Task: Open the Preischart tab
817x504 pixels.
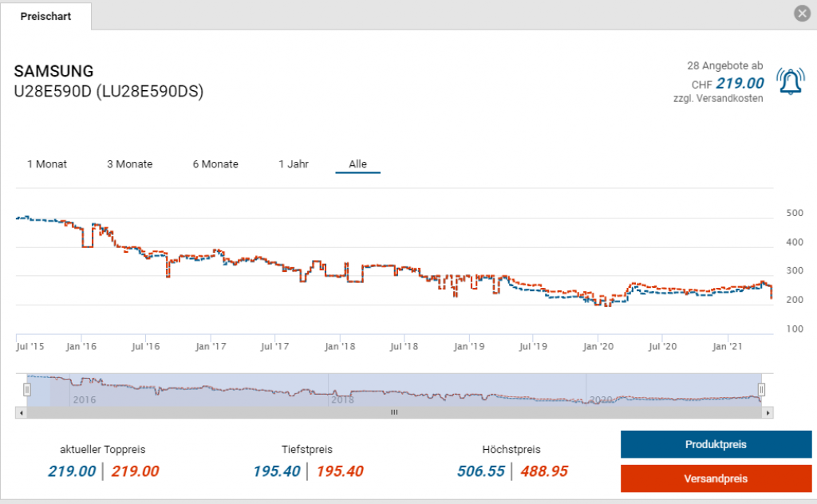Action: (x=46, y=16)
